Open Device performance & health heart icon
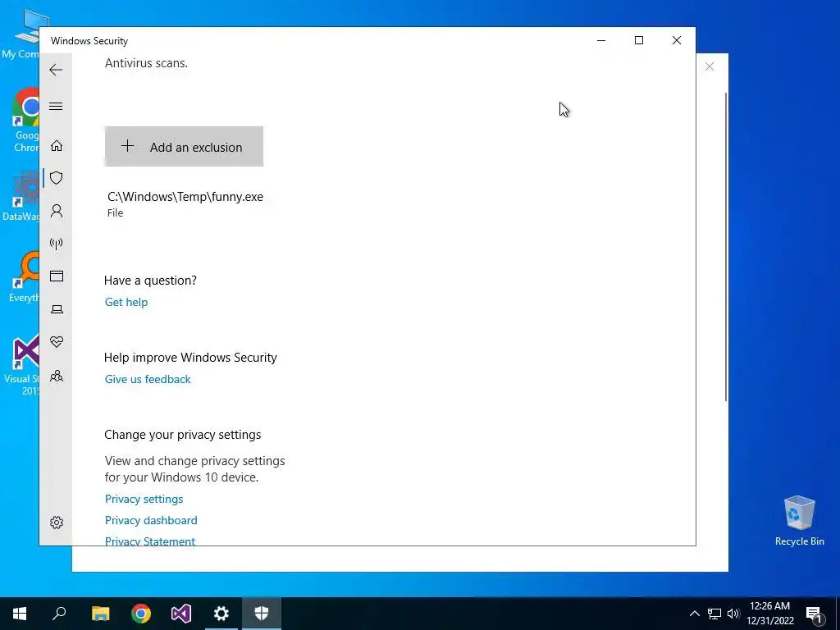Screen dimensions: 840x630 57,342
